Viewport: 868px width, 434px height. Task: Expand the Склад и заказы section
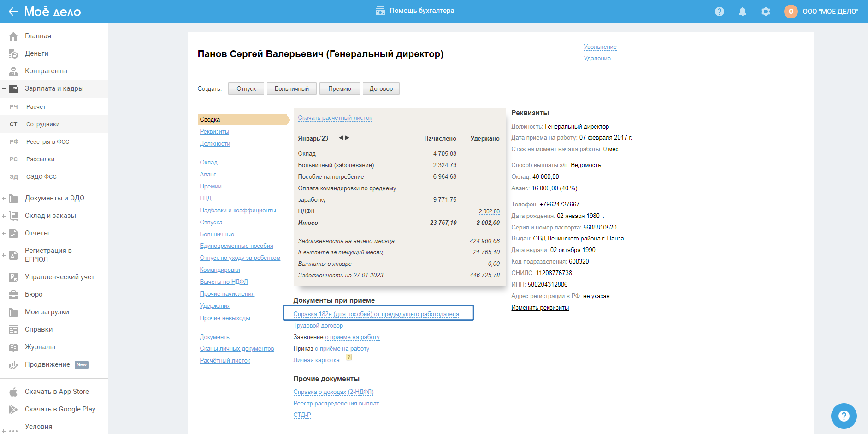pos(4,216)
